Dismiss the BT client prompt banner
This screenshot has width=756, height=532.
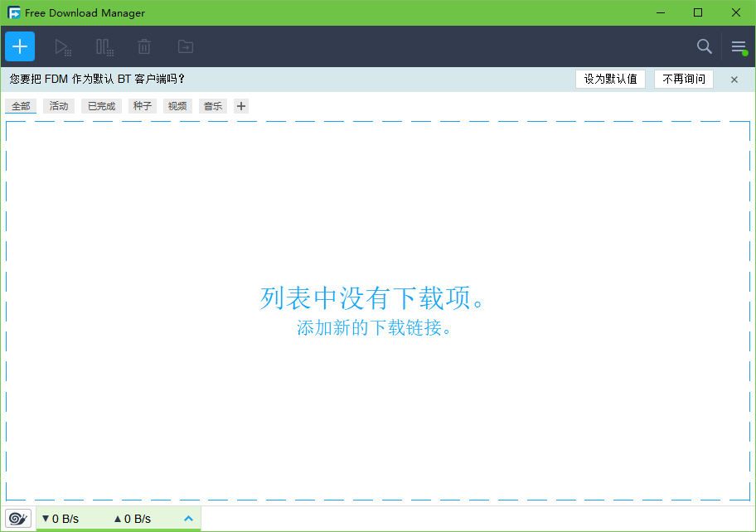[734, 79]
